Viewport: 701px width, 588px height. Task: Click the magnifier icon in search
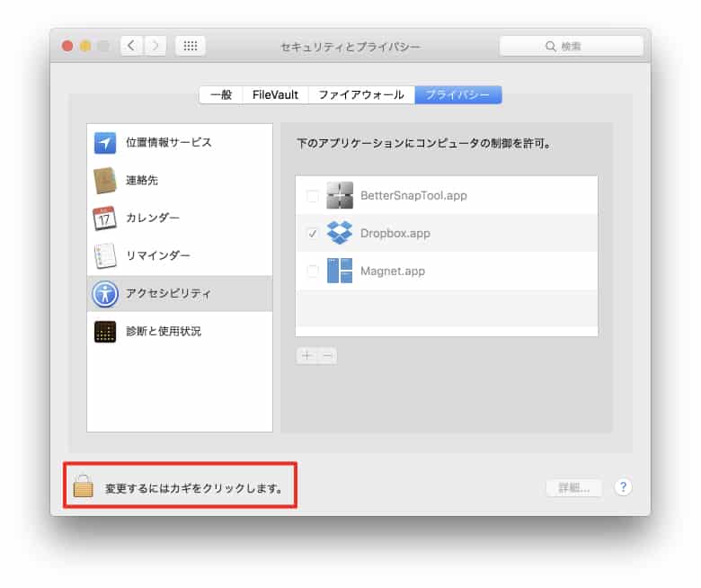pyautogui.click(x=550, y=46)
